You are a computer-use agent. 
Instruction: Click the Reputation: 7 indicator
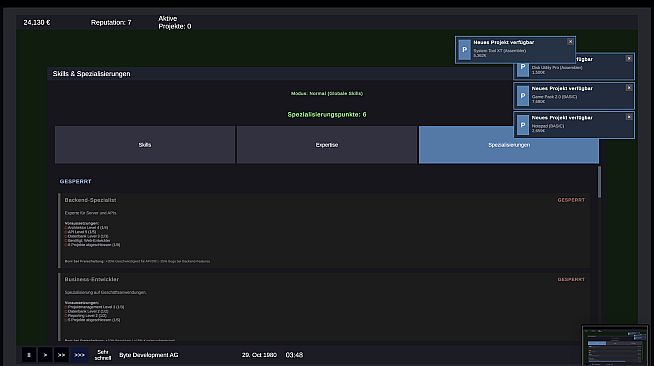click(111, 23)
